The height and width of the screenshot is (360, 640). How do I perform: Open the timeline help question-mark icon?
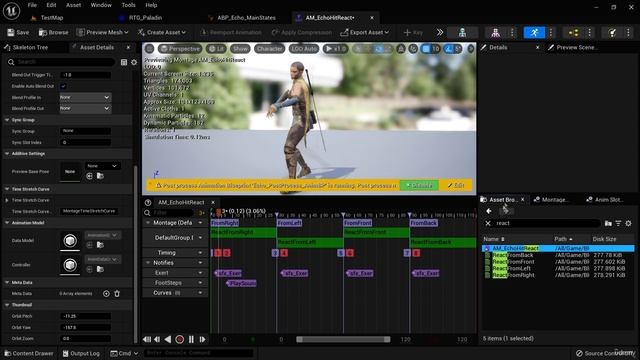(148, 202)
